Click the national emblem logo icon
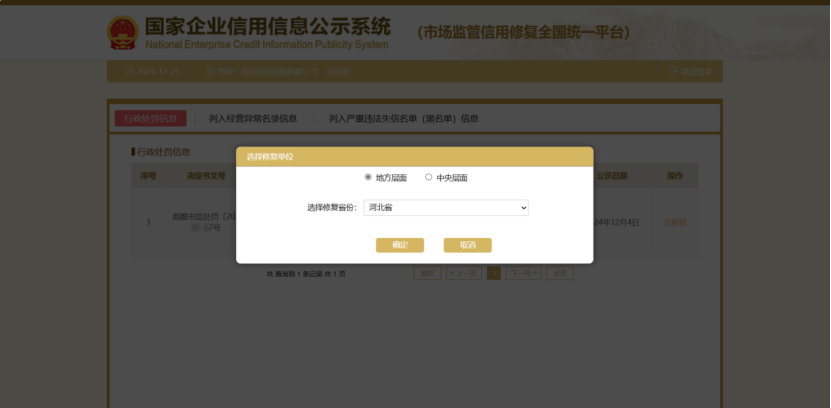The height and width of the screenshot is (408, 831). click(x=122, y=33)
